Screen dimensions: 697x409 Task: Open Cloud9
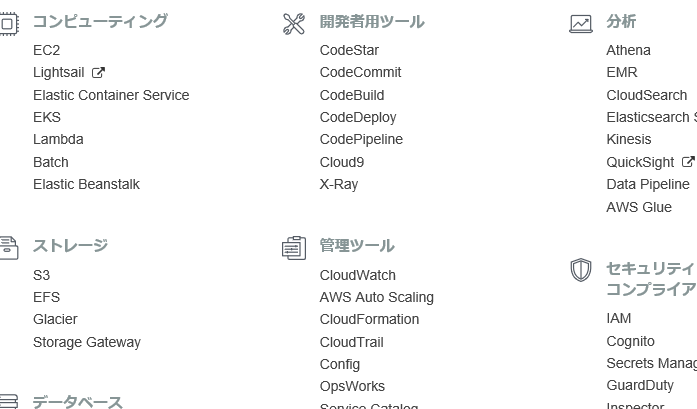[342, 162]
